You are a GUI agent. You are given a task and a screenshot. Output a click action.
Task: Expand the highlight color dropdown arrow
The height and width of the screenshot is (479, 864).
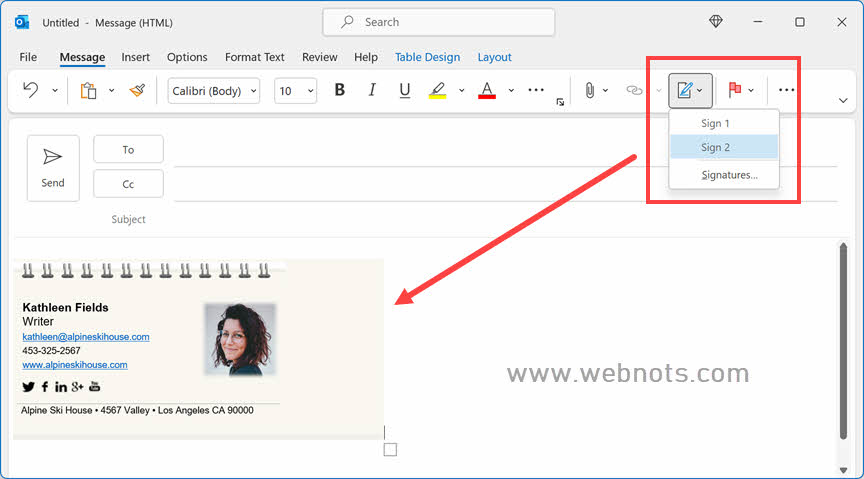(461, 90)
